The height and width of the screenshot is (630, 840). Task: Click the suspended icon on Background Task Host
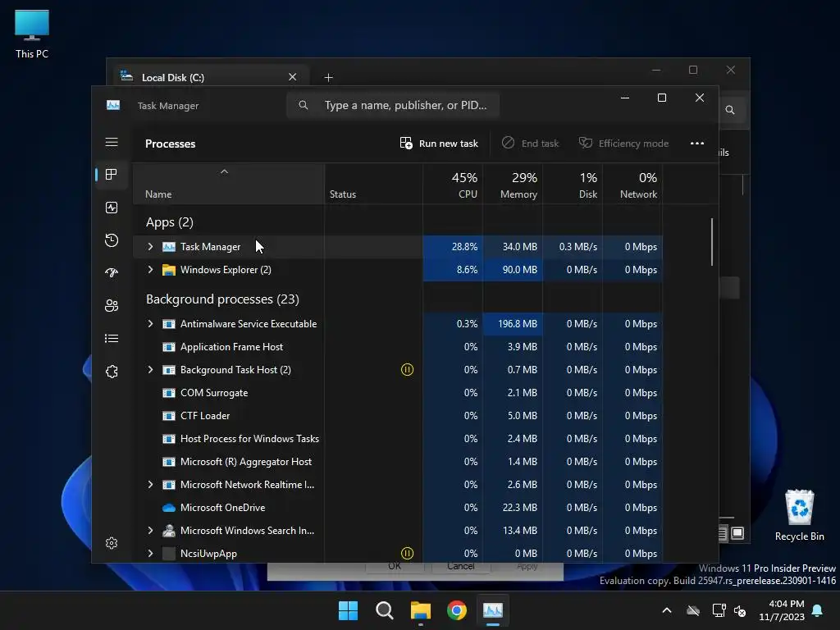pyautogui.click(x=407, y=370)
